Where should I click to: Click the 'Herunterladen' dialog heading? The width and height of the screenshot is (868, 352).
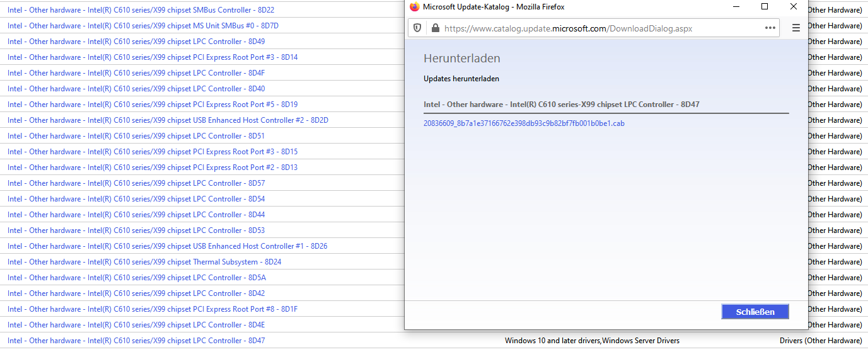[462, 59]
